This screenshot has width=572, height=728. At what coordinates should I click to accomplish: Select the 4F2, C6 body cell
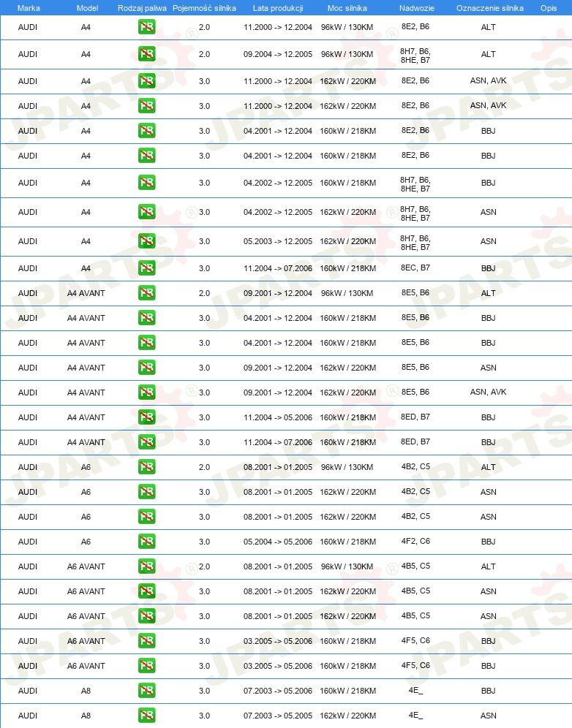click(x=415, y=541)
